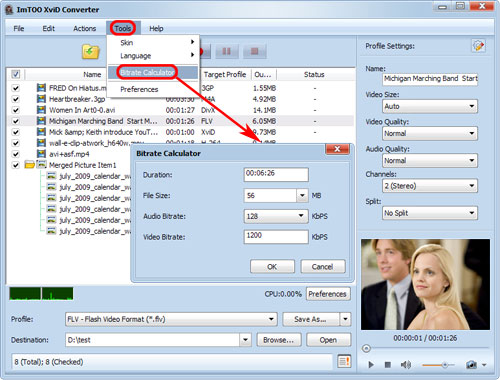Click the Merged Picture Item1 folder icon
Viewport: 500px width, 380px height.
pos(30,165)
